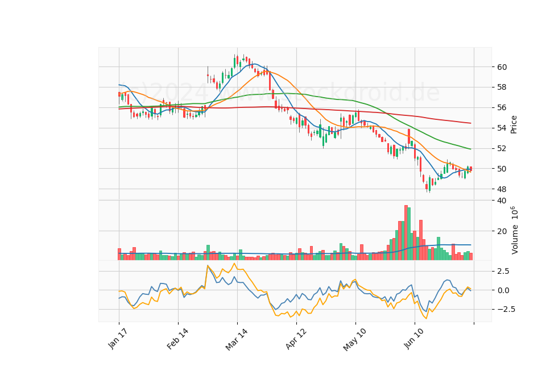Click the Jan 17 date label

click(x=117, y=339)
